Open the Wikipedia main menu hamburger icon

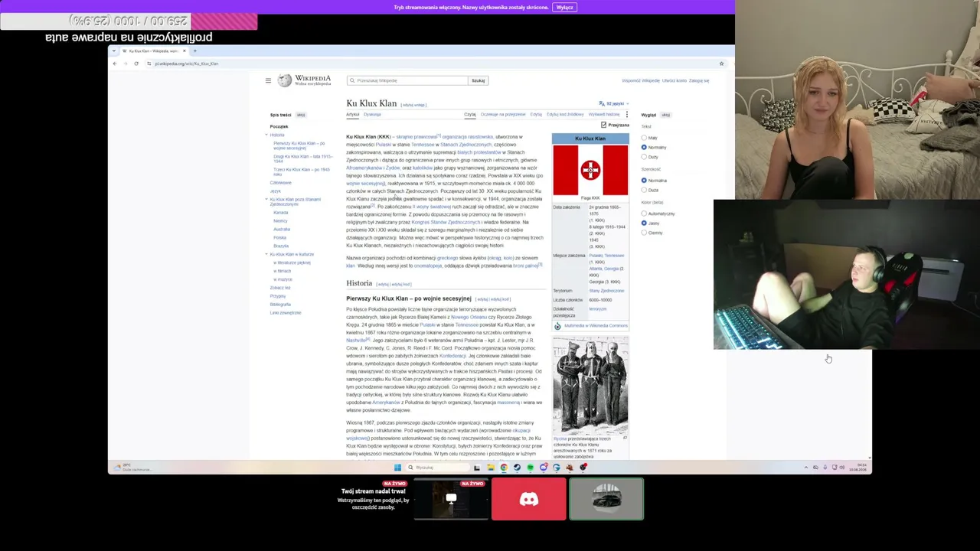[x=268, y=80]
